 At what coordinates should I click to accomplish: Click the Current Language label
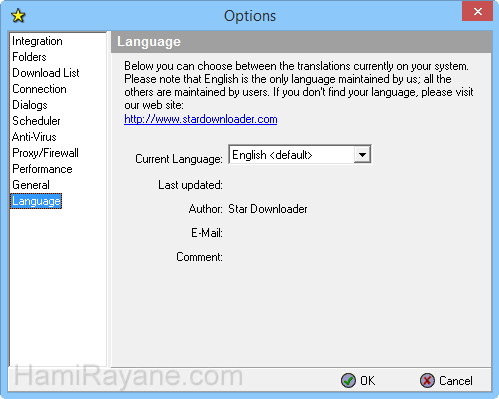(x=179, y=159)
